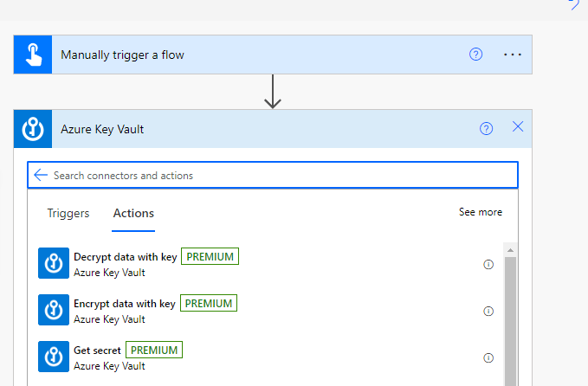Click the Azure Key Vault header icon
Screen dimensions: 588x386
[x=33, y=129]
